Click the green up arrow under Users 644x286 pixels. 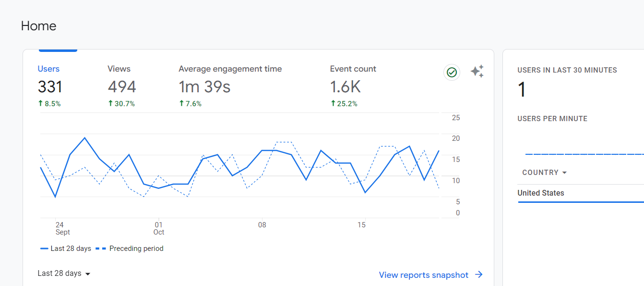click(x=40, y=103)
